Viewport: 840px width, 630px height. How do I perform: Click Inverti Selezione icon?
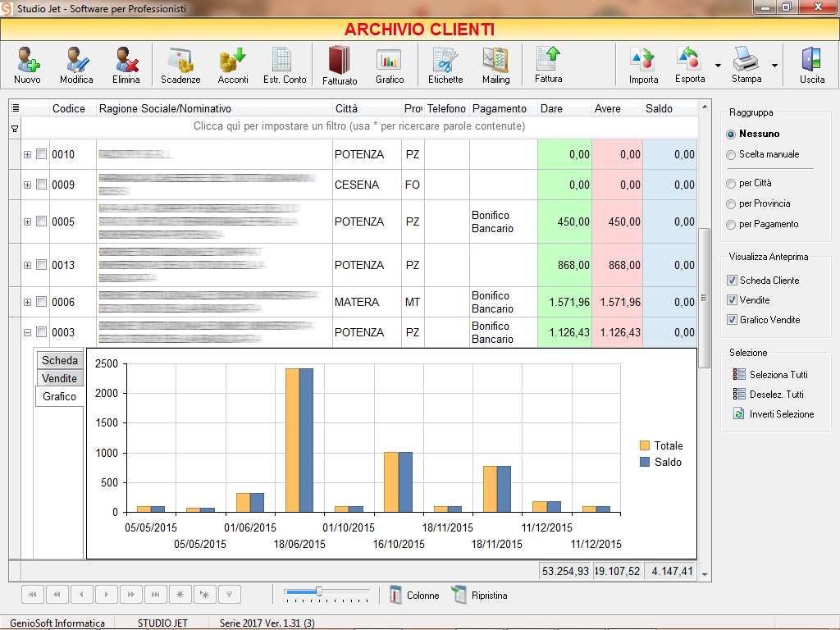[739, 413]
